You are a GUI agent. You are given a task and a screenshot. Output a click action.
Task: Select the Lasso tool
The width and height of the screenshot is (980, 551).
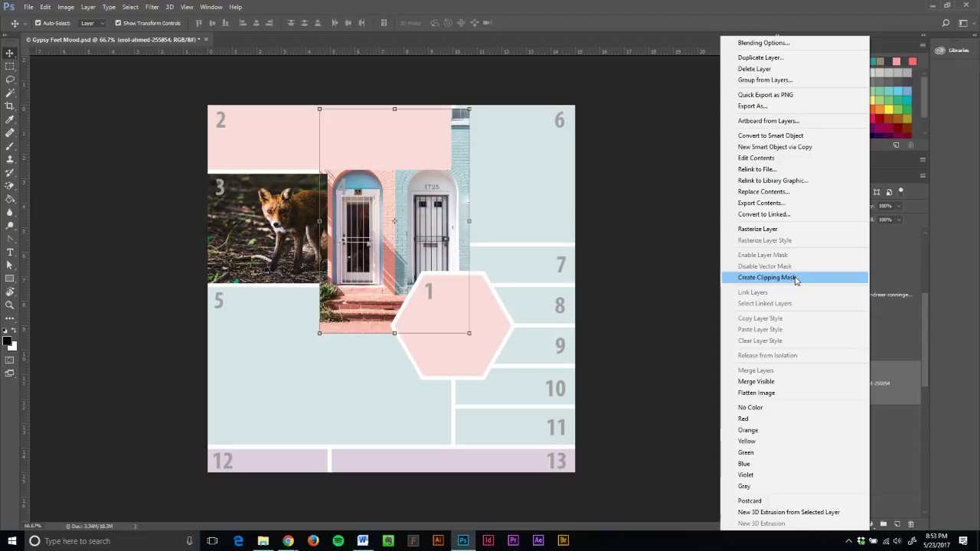(x=10, y=80)
